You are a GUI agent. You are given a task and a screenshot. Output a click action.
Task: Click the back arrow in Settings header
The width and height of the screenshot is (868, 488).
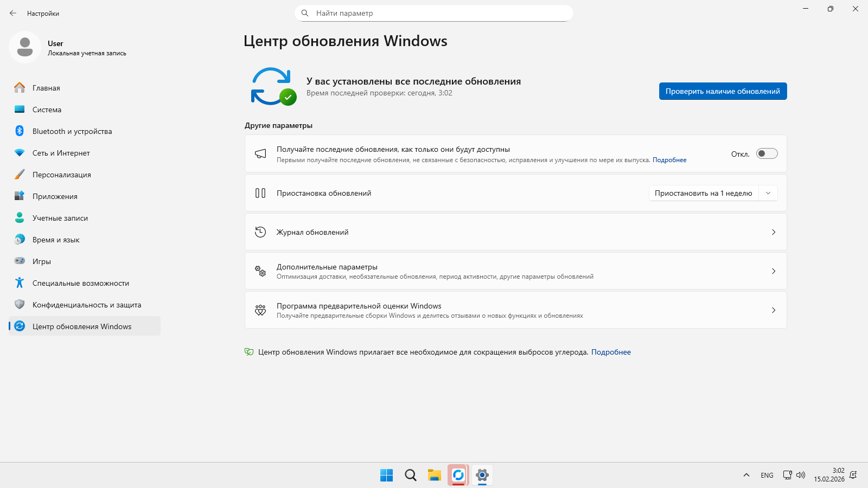point(13,13)
